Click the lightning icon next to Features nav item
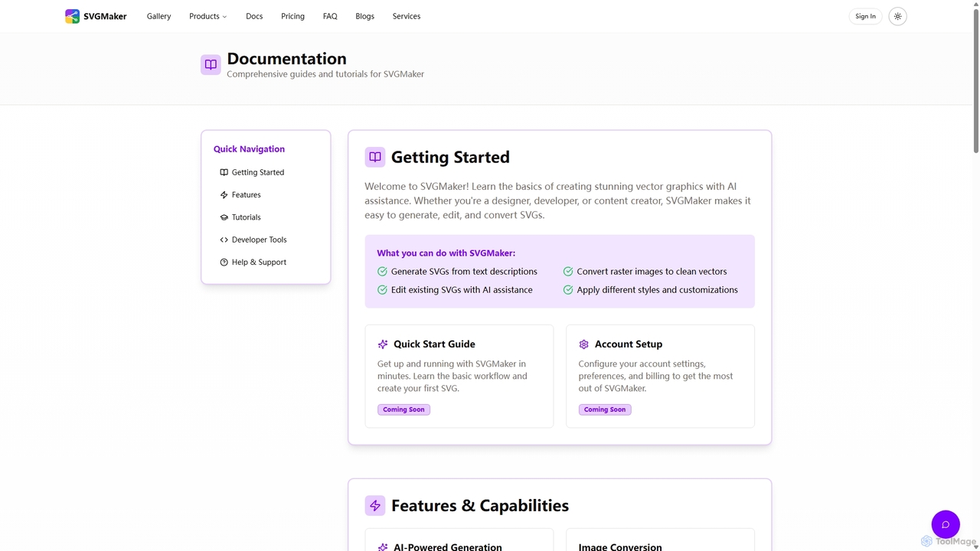The height and width of the screenshot is (551, 980). point(224,195)
